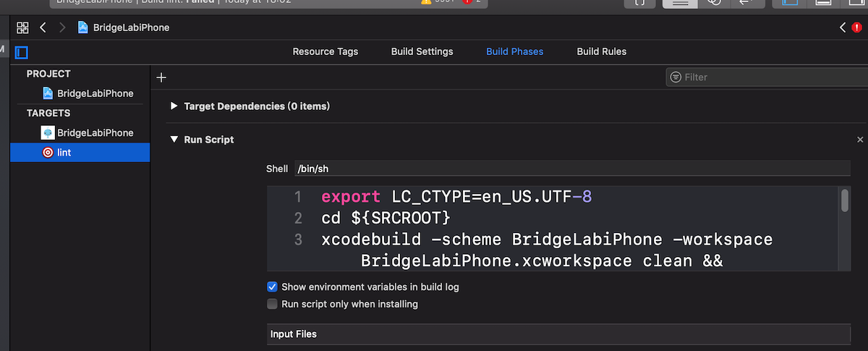Click the Filter search field
868x351 pixels.
point(765,77)
